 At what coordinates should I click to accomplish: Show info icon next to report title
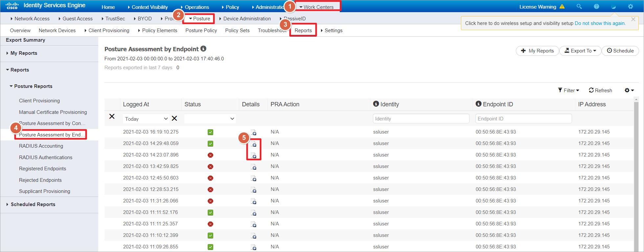coord(203,49)
